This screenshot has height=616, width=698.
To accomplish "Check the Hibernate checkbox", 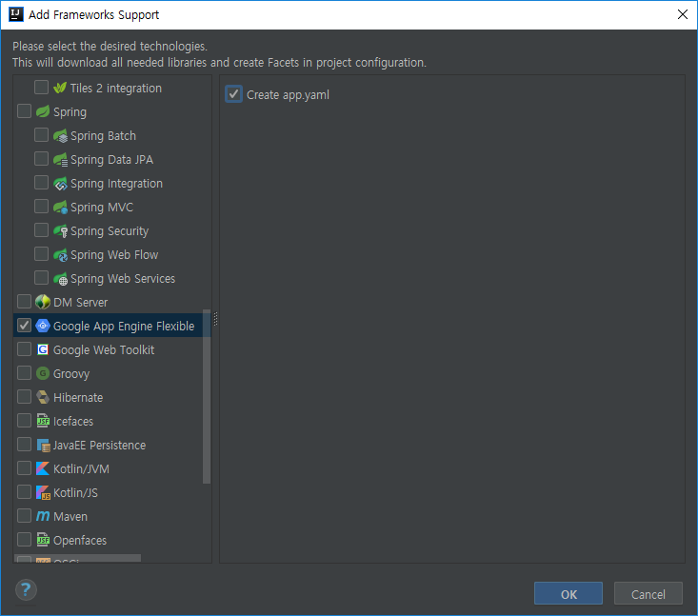I will tap(24, 397).
